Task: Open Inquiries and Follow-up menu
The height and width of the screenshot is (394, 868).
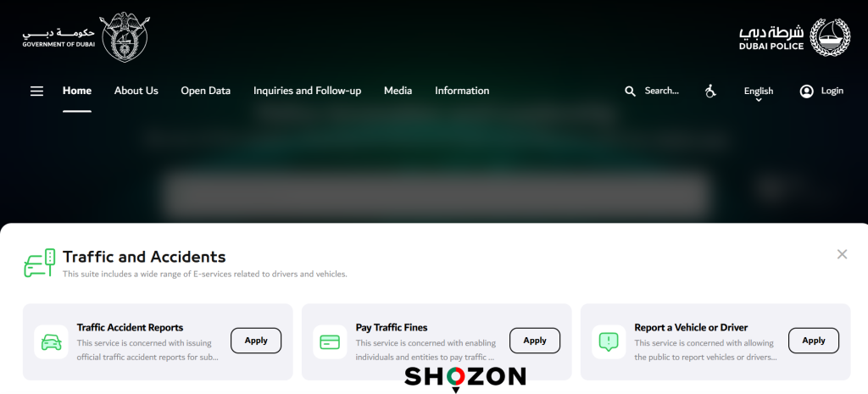Action: click(307, 91)
